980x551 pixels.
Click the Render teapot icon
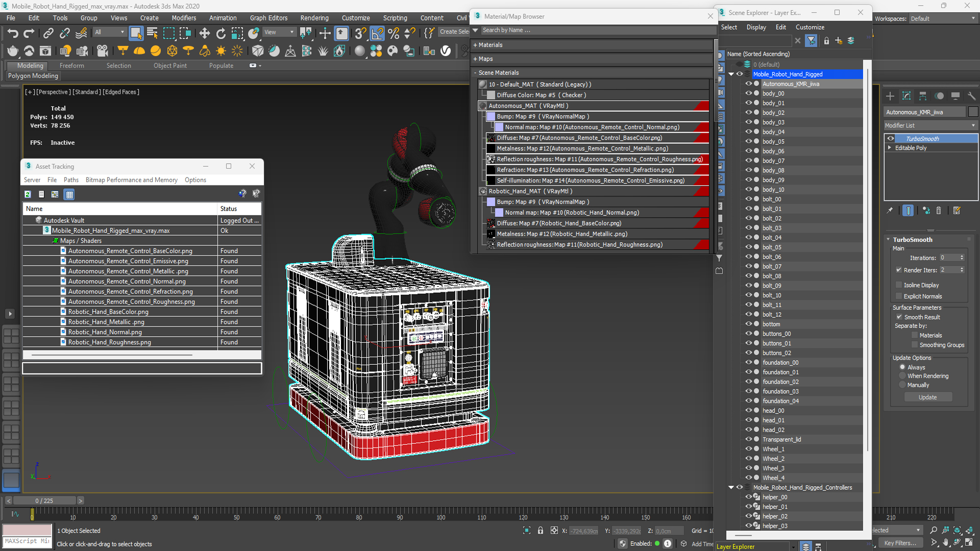coord(13,51)
